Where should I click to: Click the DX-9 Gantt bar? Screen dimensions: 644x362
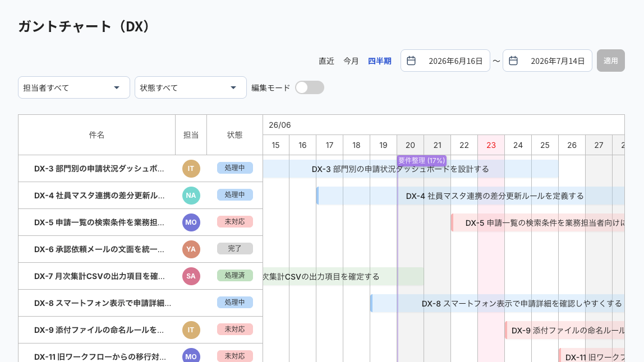point(565,331)
